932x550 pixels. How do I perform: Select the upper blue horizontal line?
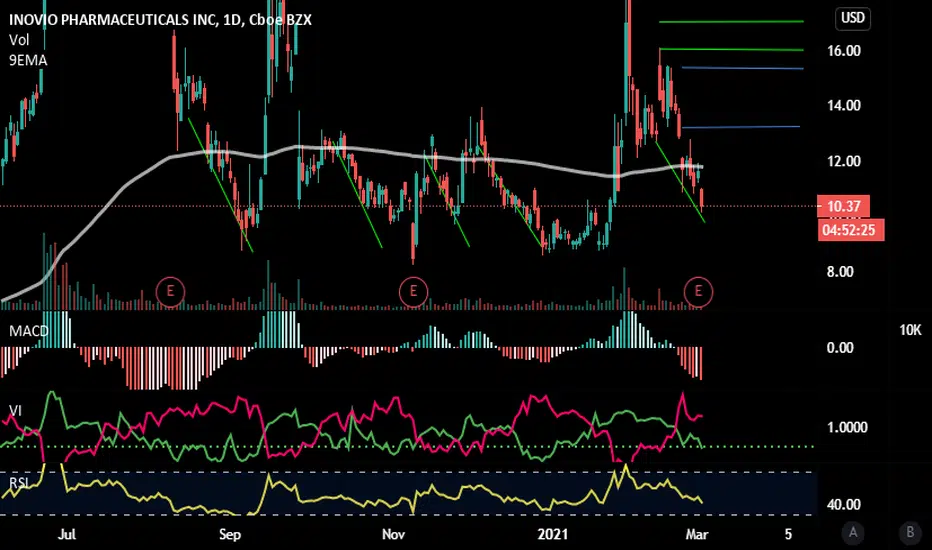point(742,68)
